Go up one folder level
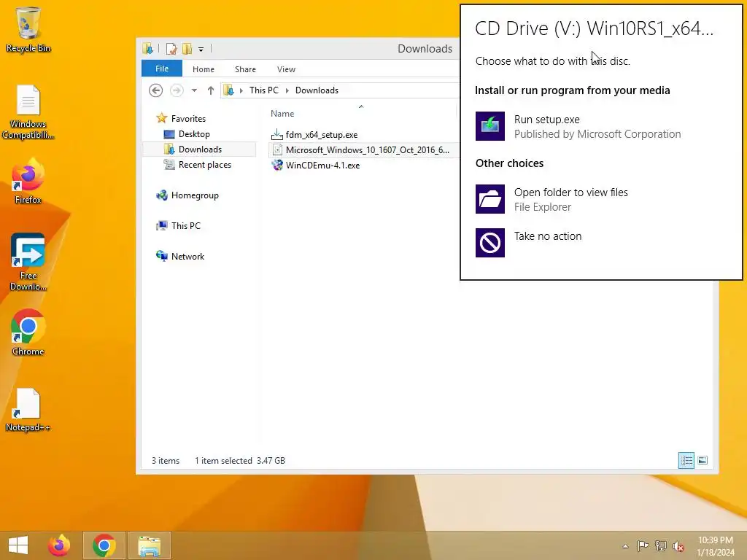747x560 pixels. (211, 90)
